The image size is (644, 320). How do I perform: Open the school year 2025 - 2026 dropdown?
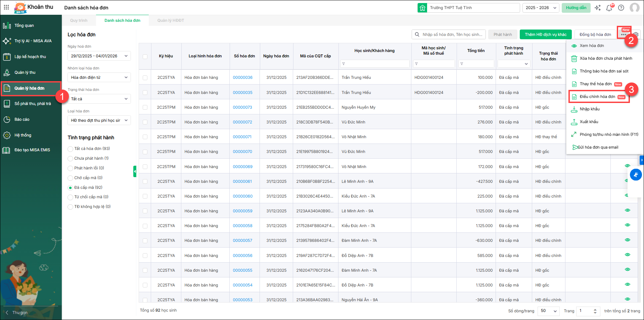pyautogui.click(x=540, y=8)
